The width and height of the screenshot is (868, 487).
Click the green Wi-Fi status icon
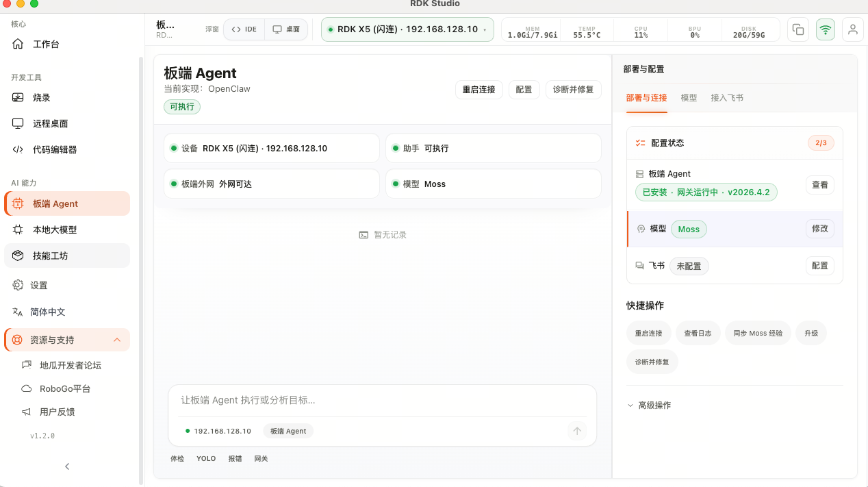click(826, 29)
